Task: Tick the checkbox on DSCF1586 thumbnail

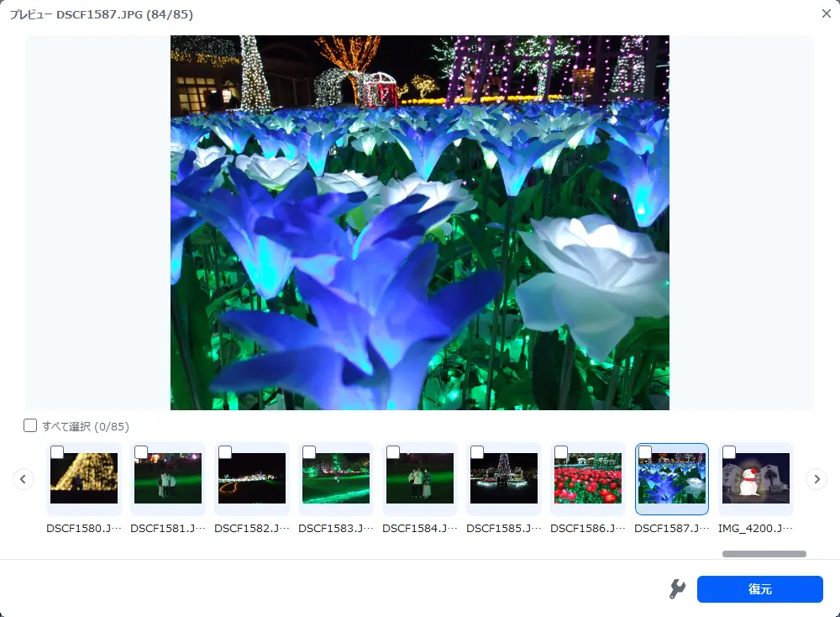Action: (561, 452)
